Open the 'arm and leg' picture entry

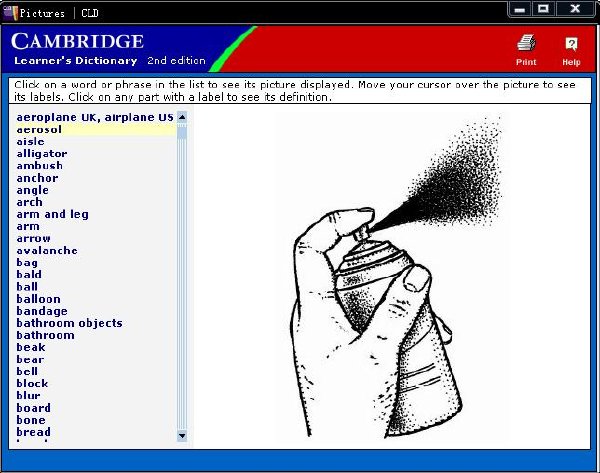tap(52, 214)
